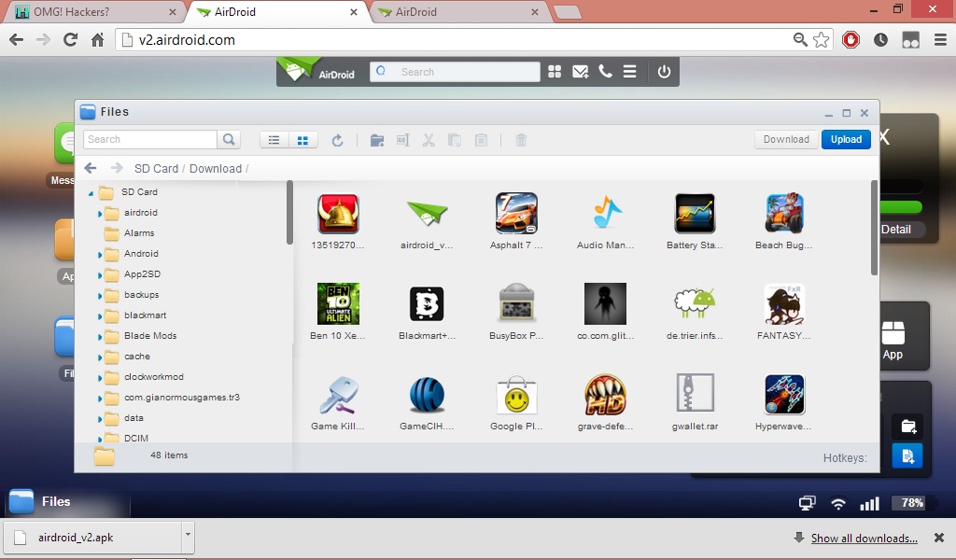956x560 pixels.
Task: Click the folder tree vertical scrollbar
Action: (x=289, y=212)
